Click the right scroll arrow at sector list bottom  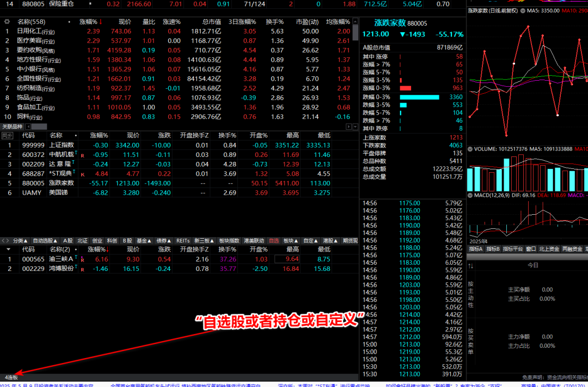[349, 127]
